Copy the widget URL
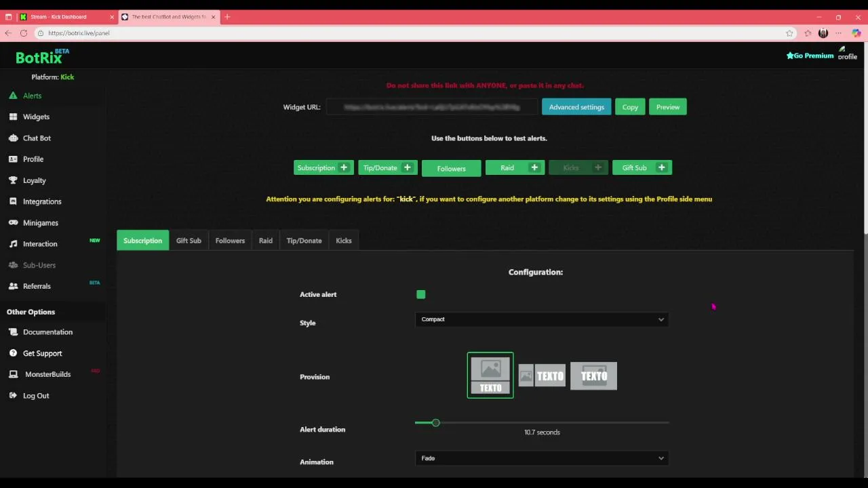The width and height of the screenshot is (868, 488). (x=630, y=107)
